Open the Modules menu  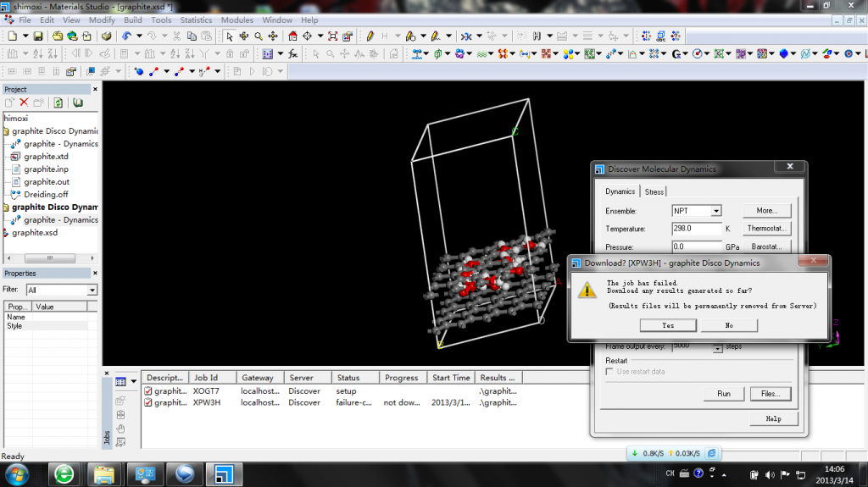(x=237, y=20)
